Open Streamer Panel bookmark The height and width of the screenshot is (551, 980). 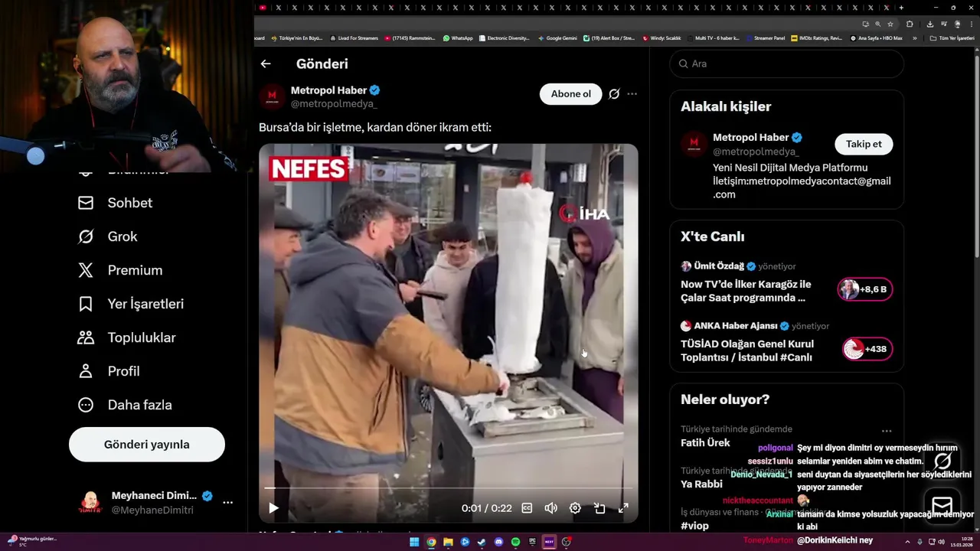[766, 38]
